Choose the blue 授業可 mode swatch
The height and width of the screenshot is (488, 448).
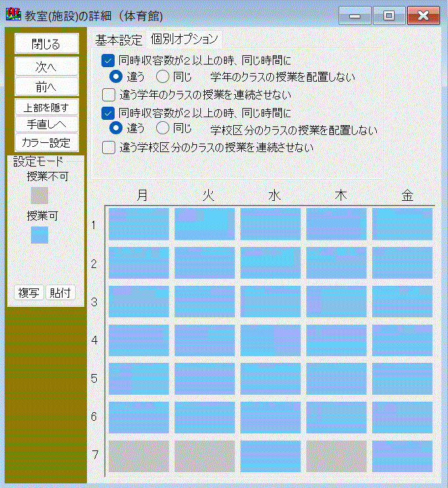pos(40,235)
